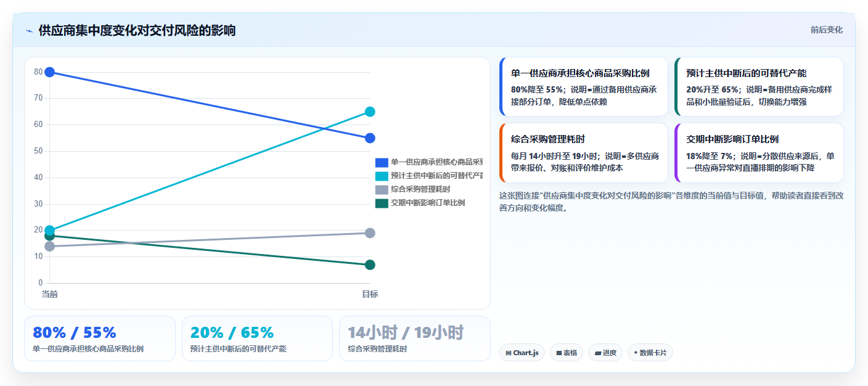868x386 pixels.
Task: Click legend label 交期中断影响订单比例
Action: click(x=428, y=203)
